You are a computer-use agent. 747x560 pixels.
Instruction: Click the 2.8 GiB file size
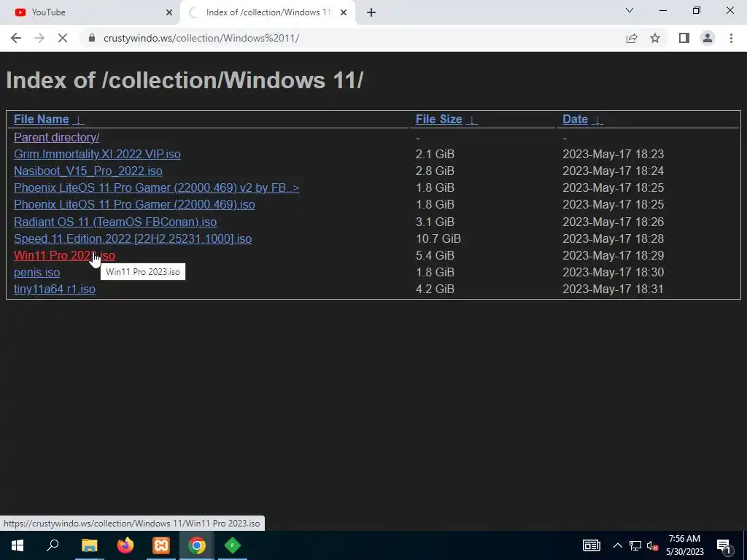tap(435, 171)
